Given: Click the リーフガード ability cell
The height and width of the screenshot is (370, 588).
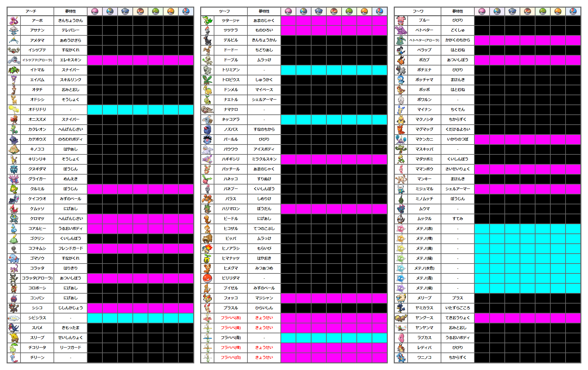Looking at the screenshot, I should [x=70, y=348].
